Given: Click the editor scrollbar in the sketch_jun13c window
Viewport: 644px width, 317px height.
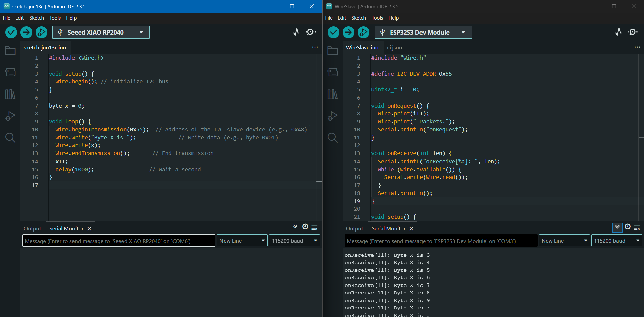Looking at the screenshot, I should 319,137.
